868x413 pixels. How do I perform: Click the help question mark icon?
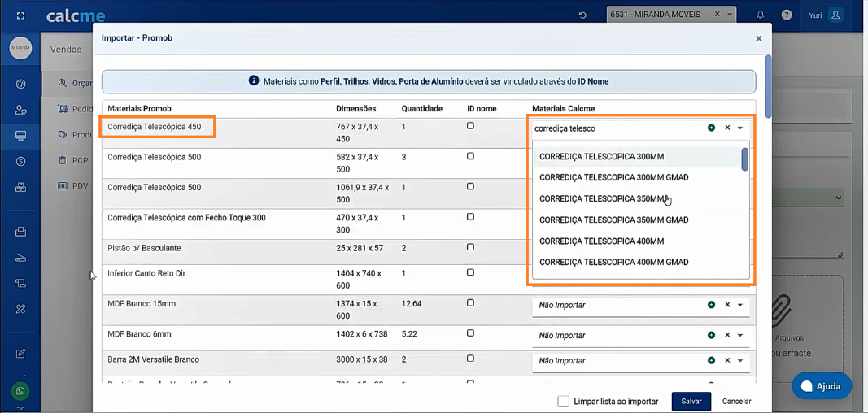click(x=787, y=15)
